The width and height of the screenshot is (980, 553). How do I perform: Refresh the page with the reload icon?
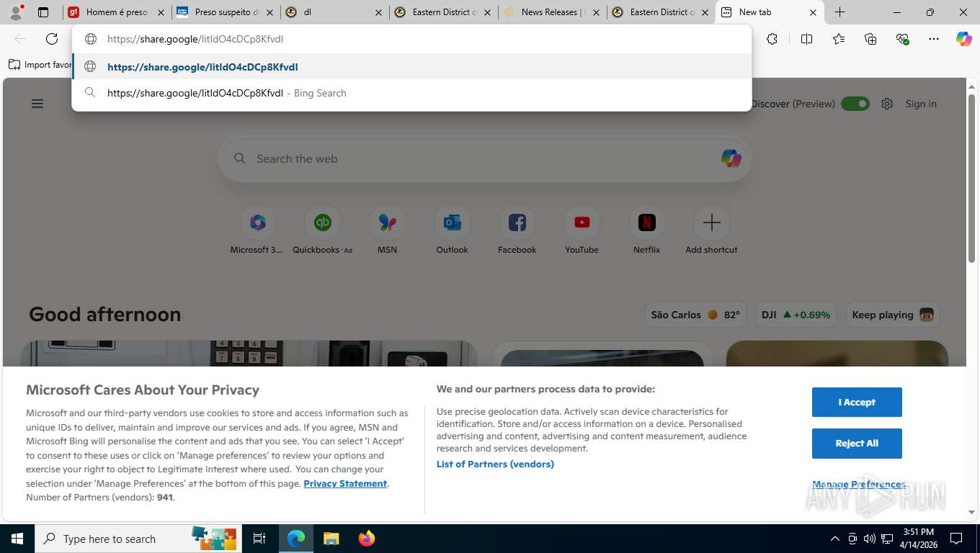52,39
